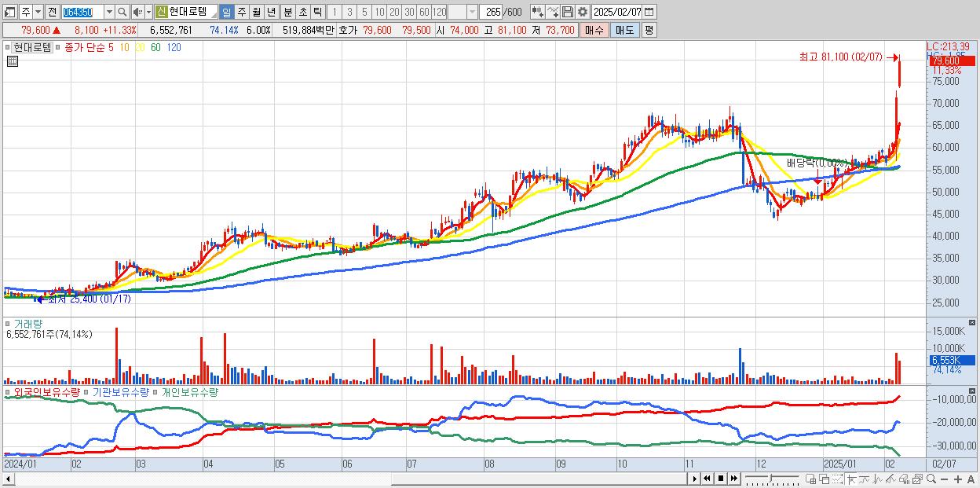Click the 30 interval button
The image size is (980, 488).
409,12
